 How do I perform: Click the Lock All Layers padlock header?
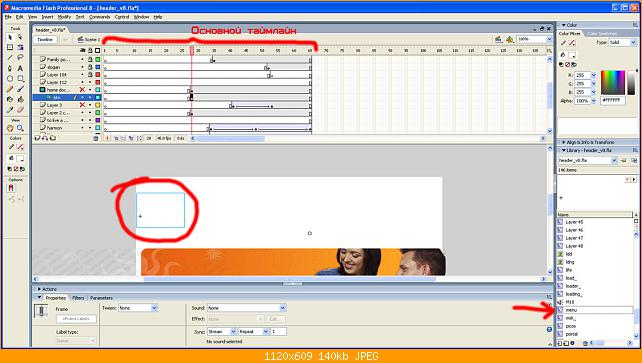pos(90,50)
